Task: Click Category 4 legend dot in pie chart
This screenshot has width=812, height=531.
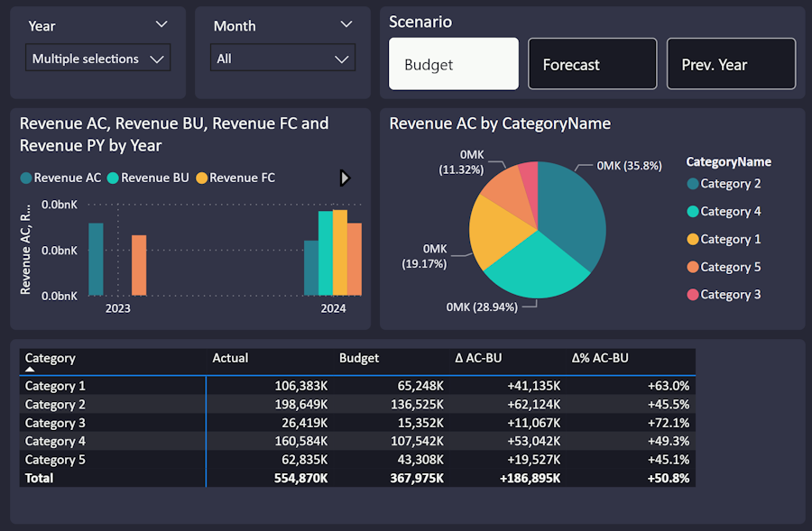Action: [x=693, y=212]
